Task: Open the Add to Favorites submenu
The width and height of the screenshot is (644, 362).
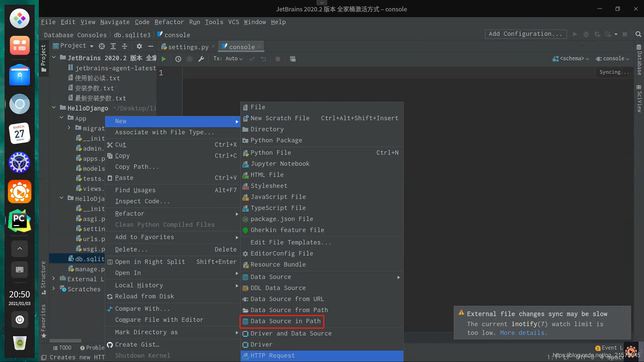Action: click(x=173, y=237)
